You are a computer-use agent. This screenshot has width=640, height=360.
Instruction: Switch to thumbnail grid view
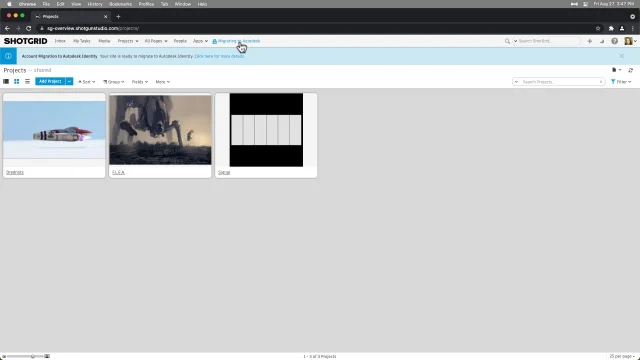(x=17, y=82)
